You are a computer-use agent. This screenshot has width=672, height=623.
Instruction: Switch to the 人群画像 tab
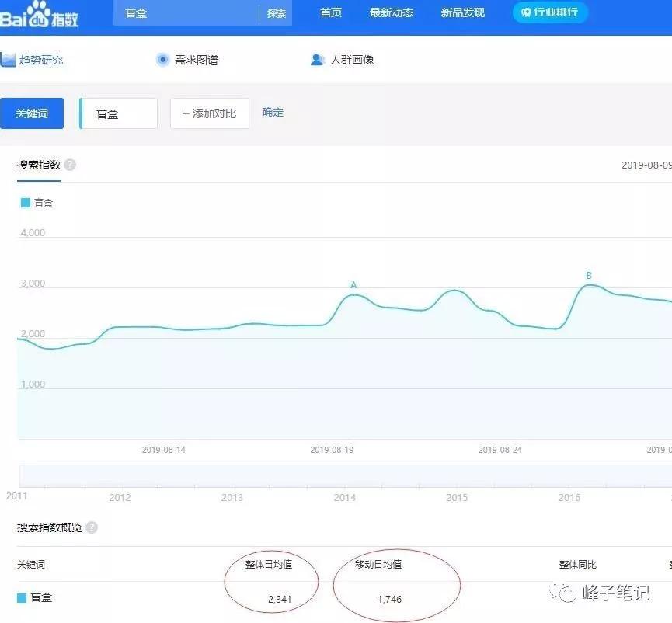351,60
